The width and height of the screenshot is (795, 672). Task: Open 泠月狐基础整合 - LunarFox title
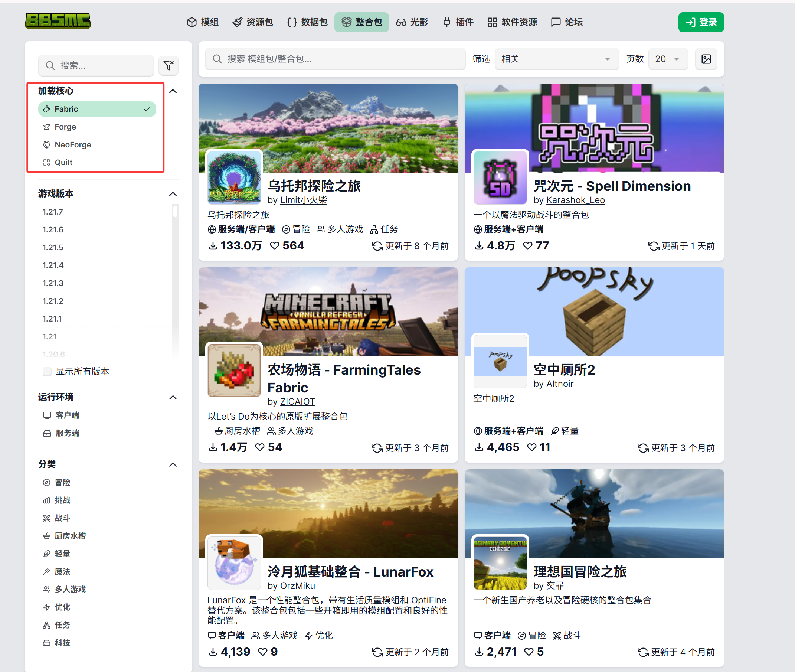click(350, 572)
